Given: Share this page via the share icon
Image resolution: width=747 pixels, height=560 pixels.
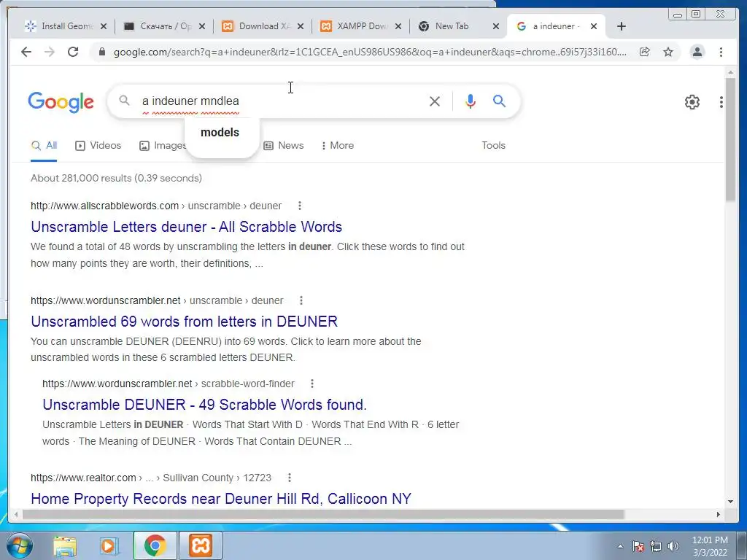Looking at the screenshot, I should (645, 52).
